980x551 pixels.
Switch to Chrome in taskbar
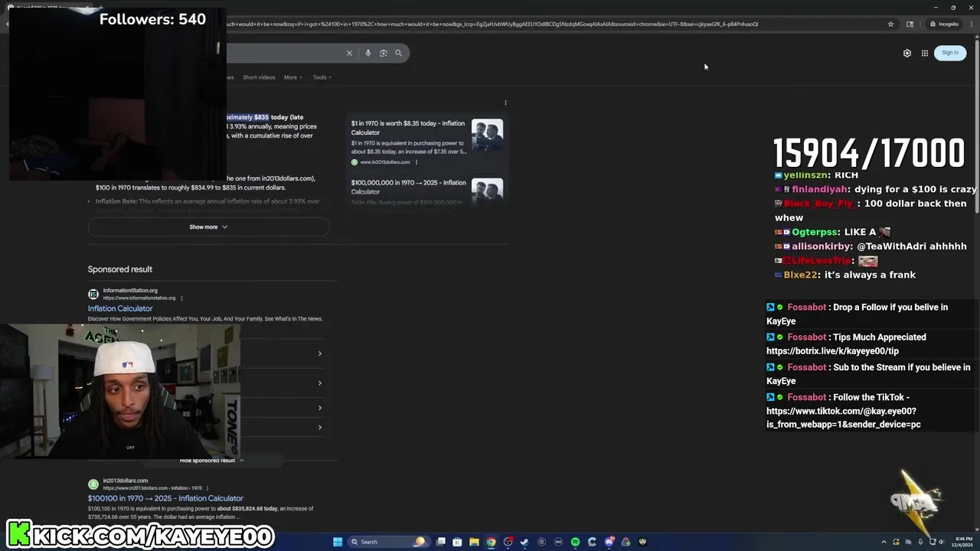(491, 542)
